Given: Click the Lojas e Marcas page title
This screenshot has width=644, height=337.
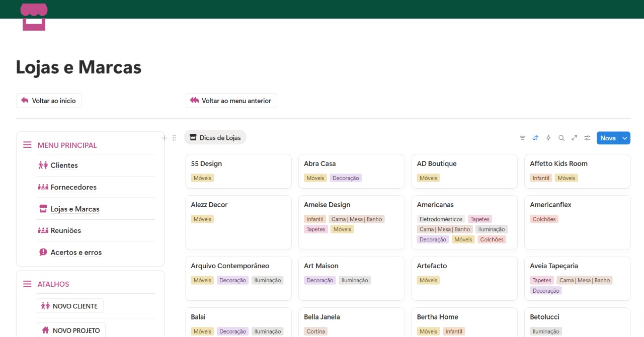Looking at the screenshot, I should [x=78, y=67].
